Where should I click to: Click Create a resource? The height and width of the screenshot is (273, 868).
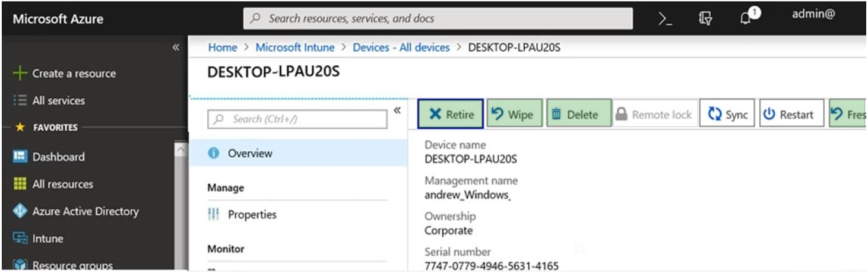tap(74, 74)
